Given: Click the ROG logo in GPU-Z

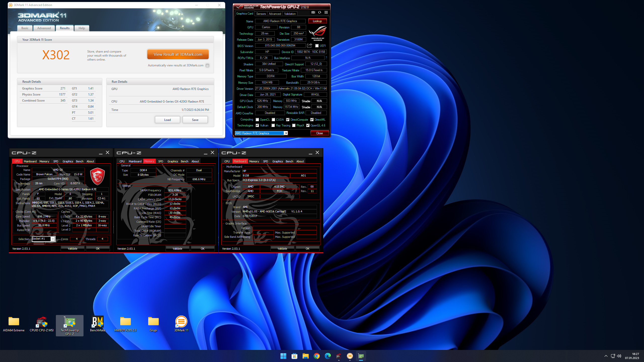Looking at the screenshot, I should coord(317,33).
